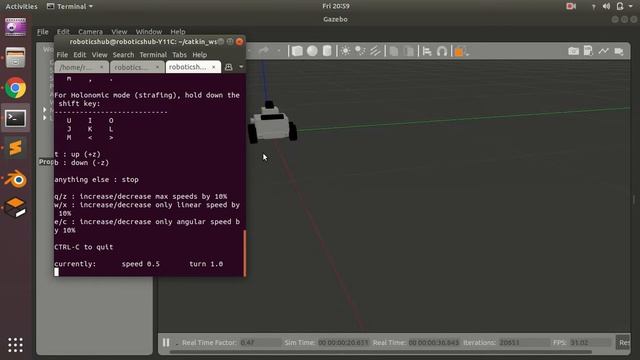Expand the lower tree arrow in Gazebo panel
Screen dimensions: 640x360
[44, 118]
